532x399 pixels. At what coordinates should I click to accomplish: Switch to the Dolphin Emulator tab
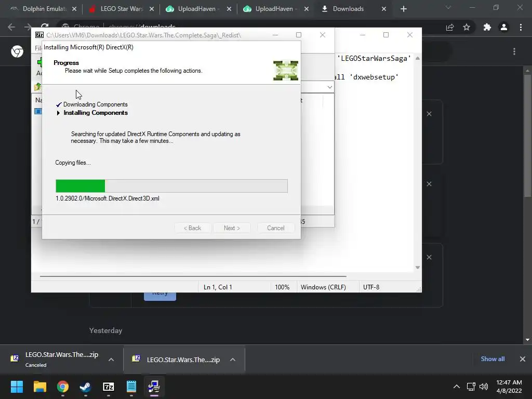(43, 9)
